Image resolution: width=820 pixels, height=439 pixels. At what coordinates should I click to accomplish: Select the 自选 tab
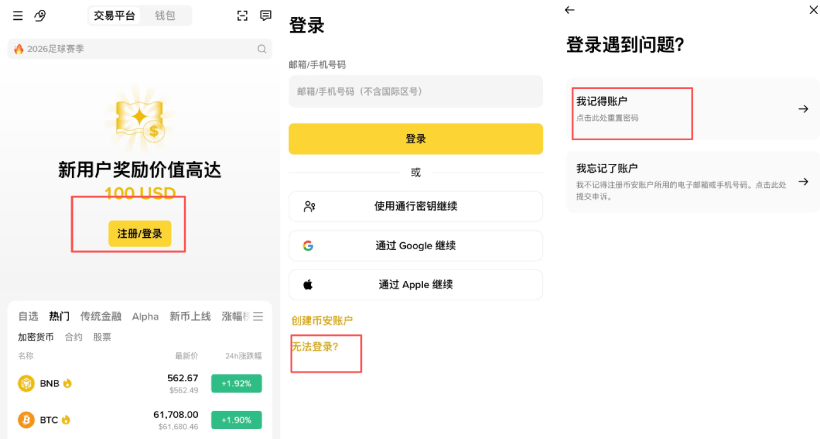[28, 317]
